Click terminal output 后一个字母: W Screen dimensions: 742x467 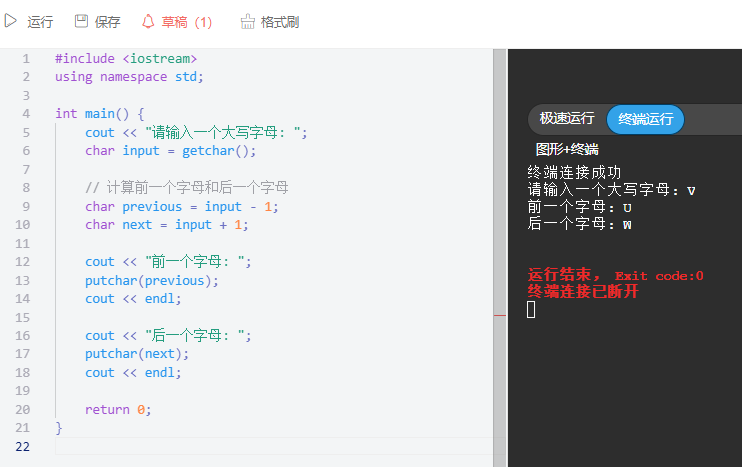click(580, 223)
